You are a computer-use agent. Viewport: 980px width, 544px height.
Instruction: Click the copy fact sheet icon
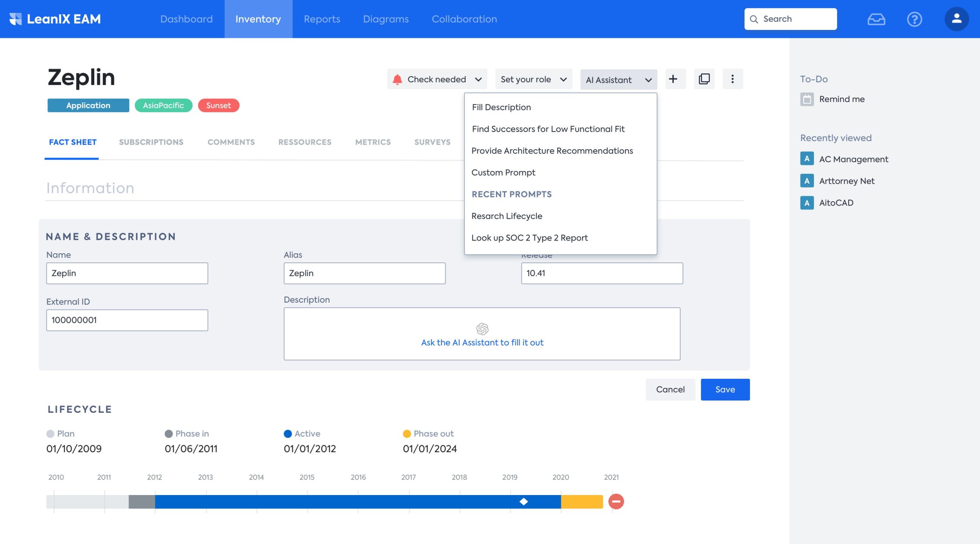tap(704, 79)
